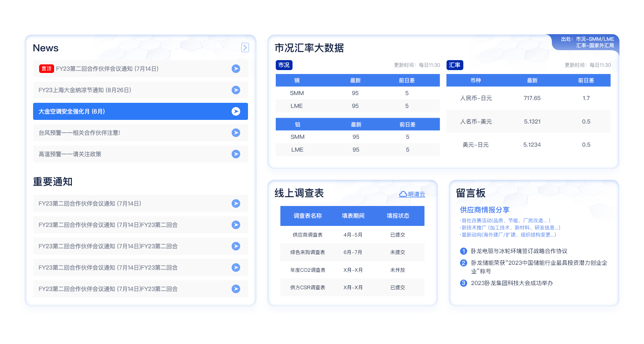Click arrow icon on pinned FY23 meeting notice
This screenshot has height=344, width=644.
tap(236, 69)
